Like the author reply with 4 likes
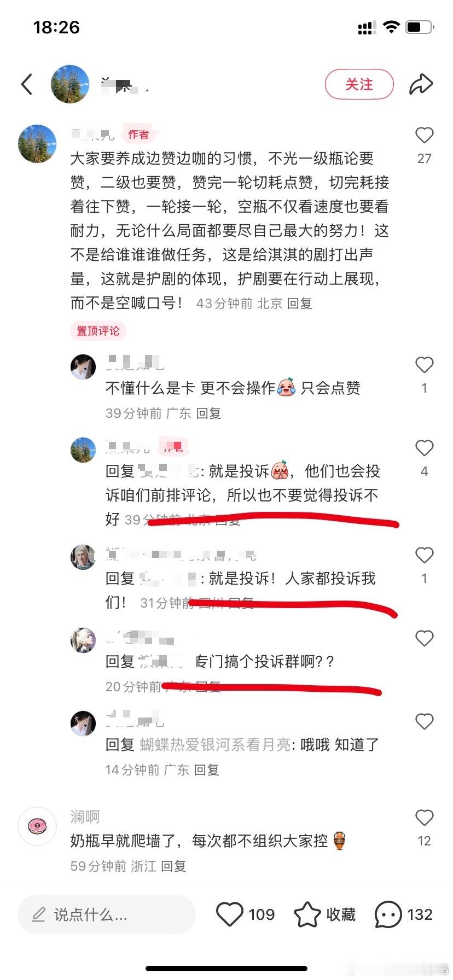453x980 pixels. pyautogui.click(x=424, y=448)
